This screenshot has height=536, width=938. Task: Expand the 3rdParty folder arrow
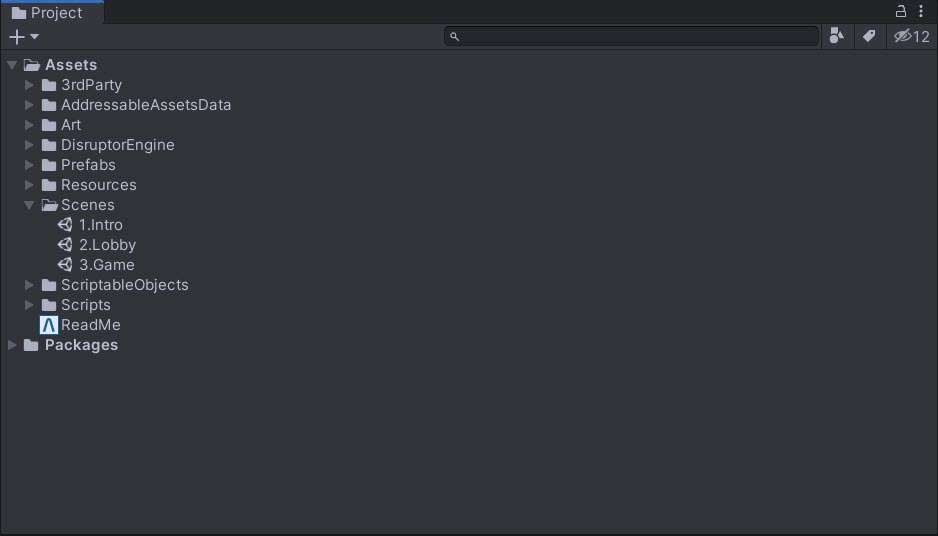30,85
